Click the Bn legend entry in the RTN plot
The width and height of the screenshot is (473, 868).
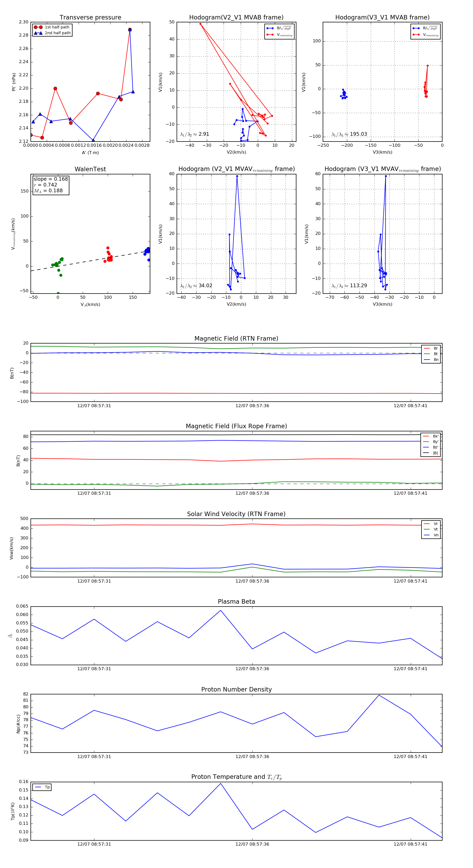431,360
